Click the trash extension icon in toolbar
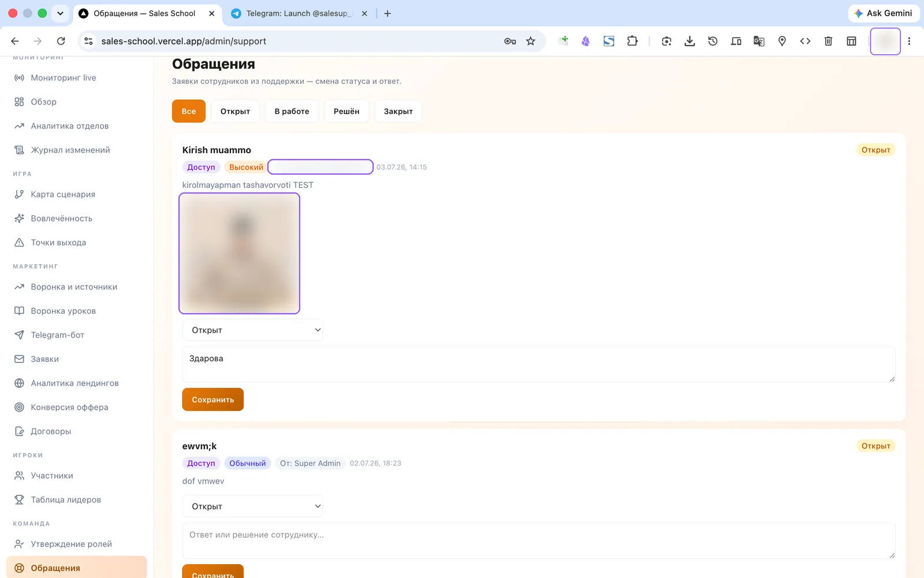 (828, 41)
